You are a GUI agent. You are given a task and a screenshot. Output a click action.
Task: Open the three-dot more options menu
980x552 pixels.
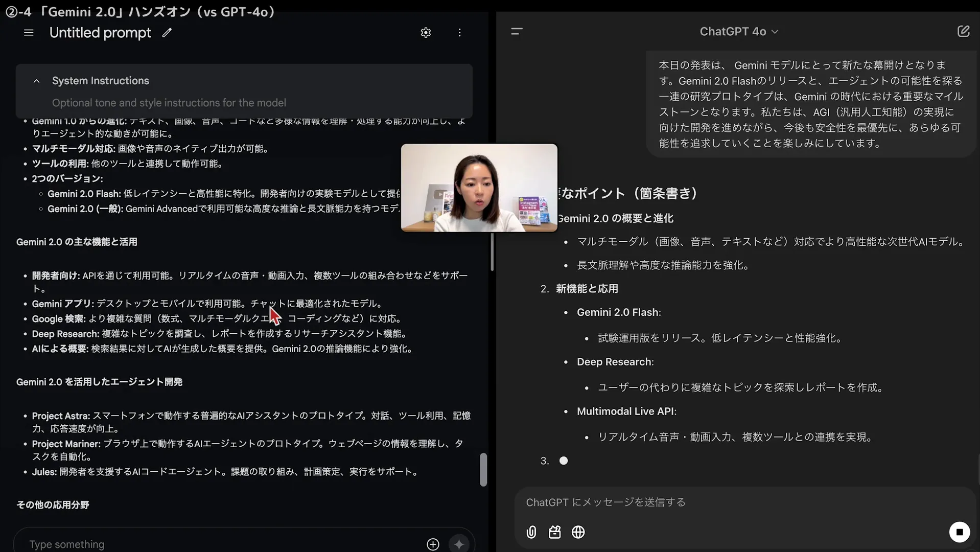pos(459,33)
